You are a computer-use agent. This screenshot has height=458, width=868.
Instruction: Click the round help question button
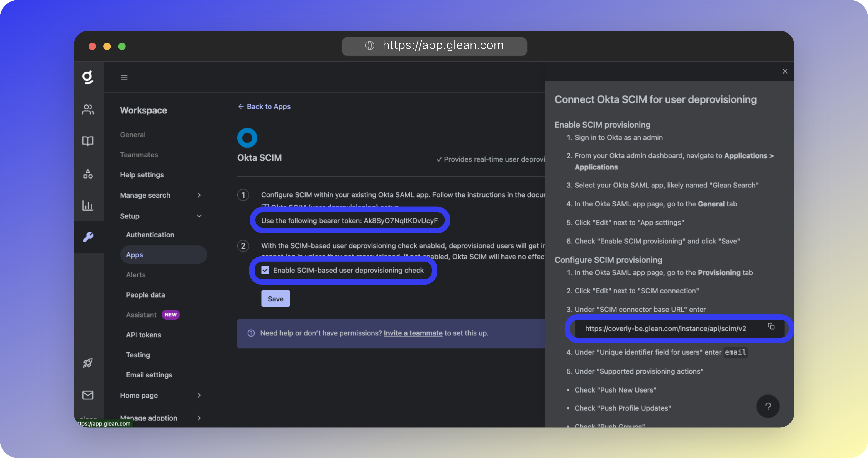(768, 406)
